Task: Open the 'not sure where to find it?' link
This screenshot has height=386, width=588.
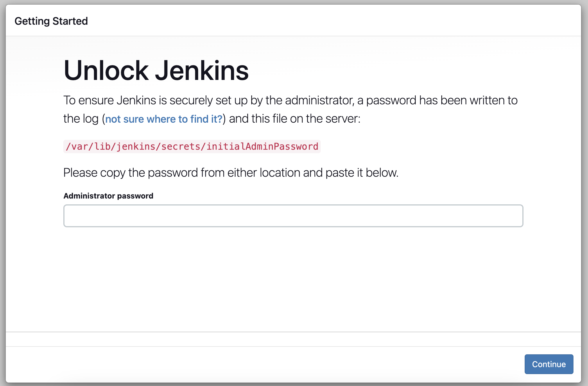Action: tap(164, 119)
